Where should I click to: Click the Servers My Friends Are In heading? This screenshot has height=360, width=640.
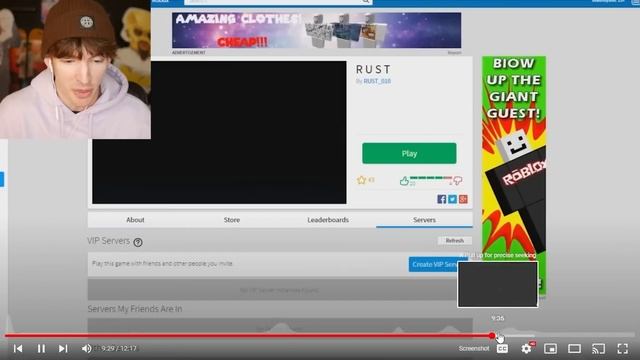[x=135, y=309]
